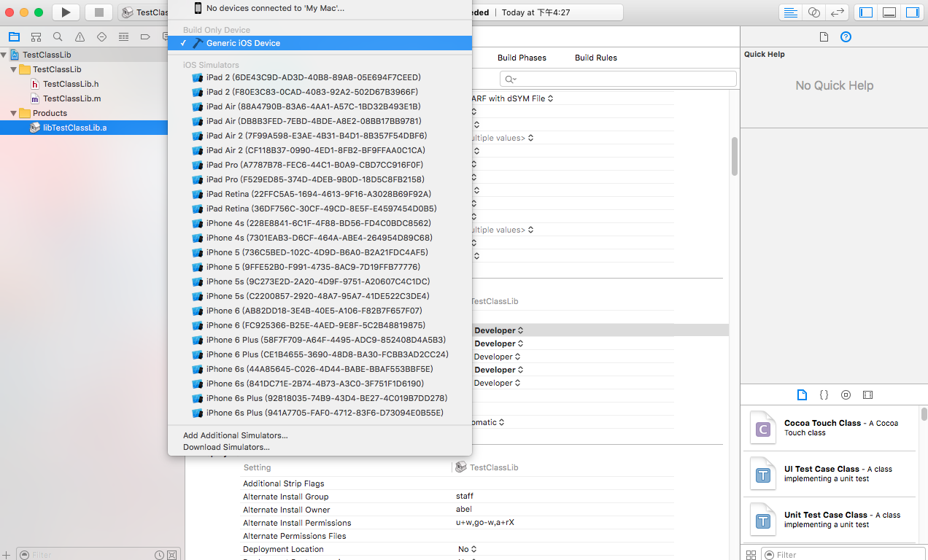Click the Stop button in toolbar
This screenshot has height=560, width=928.
pos(98,12)
